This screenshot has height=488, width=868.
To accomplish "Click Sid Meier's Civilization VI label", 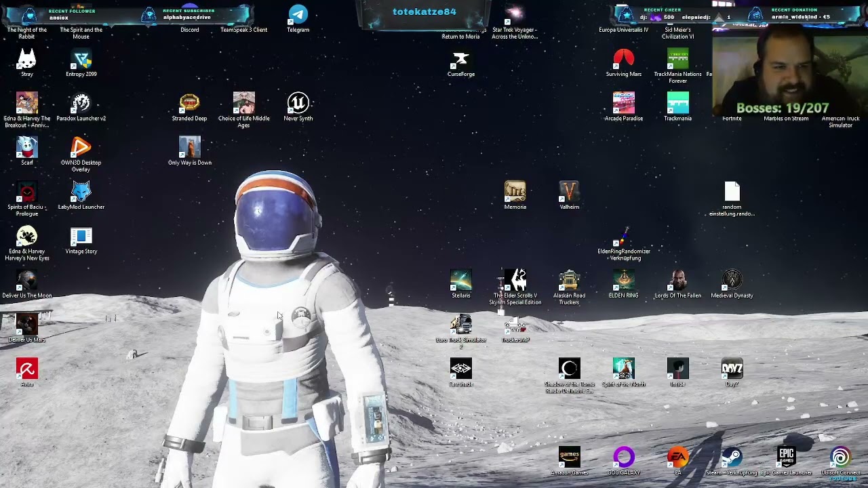I will 678,33.
